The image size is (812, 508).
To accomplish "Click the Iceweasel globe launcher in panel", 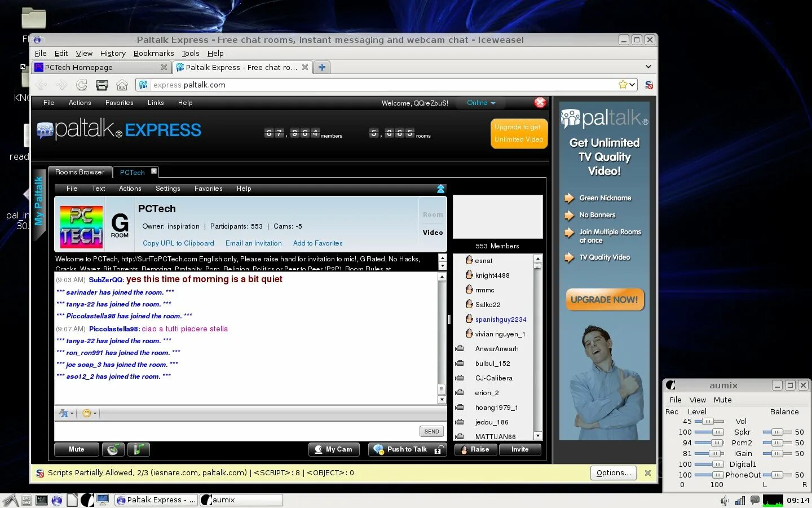I will coord(57,500).
